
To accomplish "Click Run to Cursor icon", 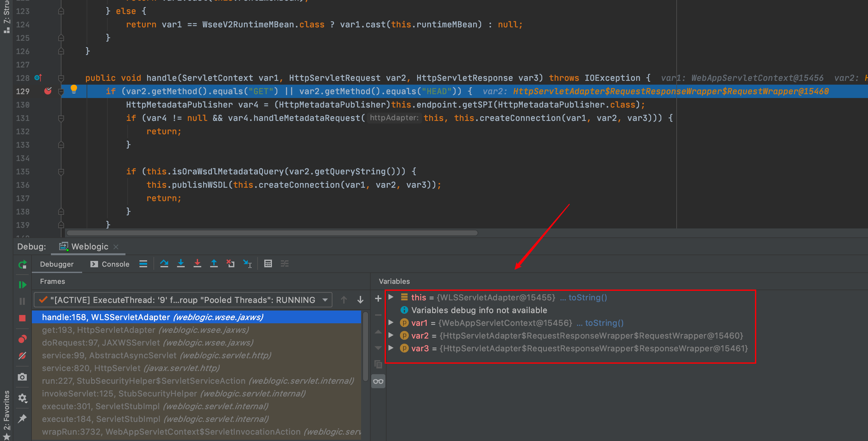I will tap(247, 263).
